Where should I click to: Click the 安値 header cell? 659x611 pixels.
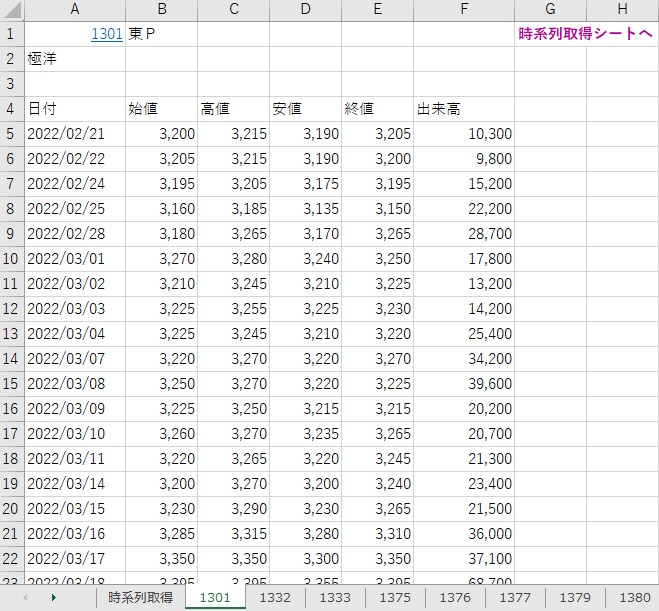click(306, 109)
